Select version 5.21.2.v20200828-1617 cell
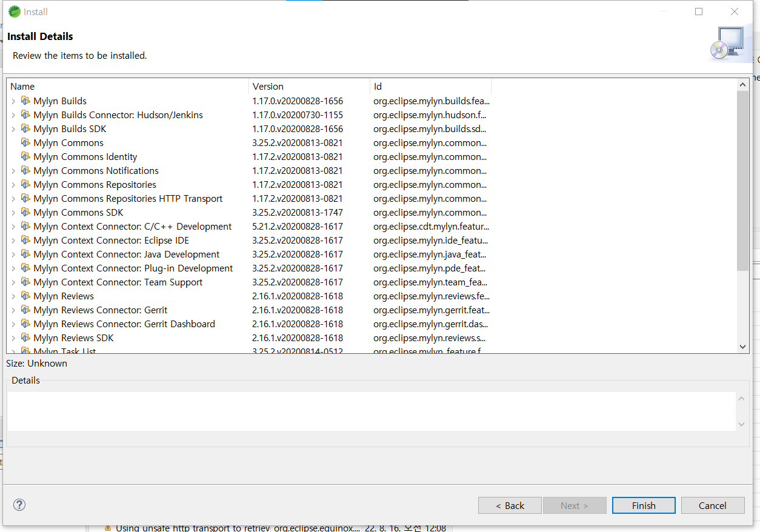 pos(298,227)
